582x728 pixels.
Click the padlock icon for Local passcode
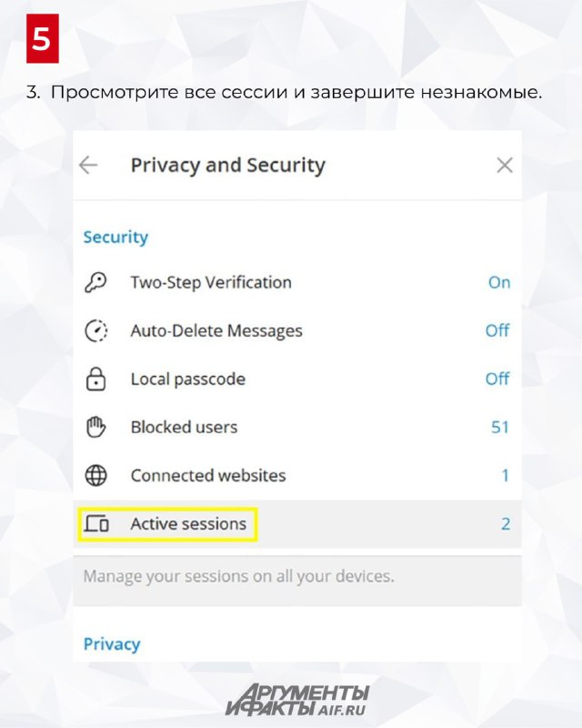point(95,379)
